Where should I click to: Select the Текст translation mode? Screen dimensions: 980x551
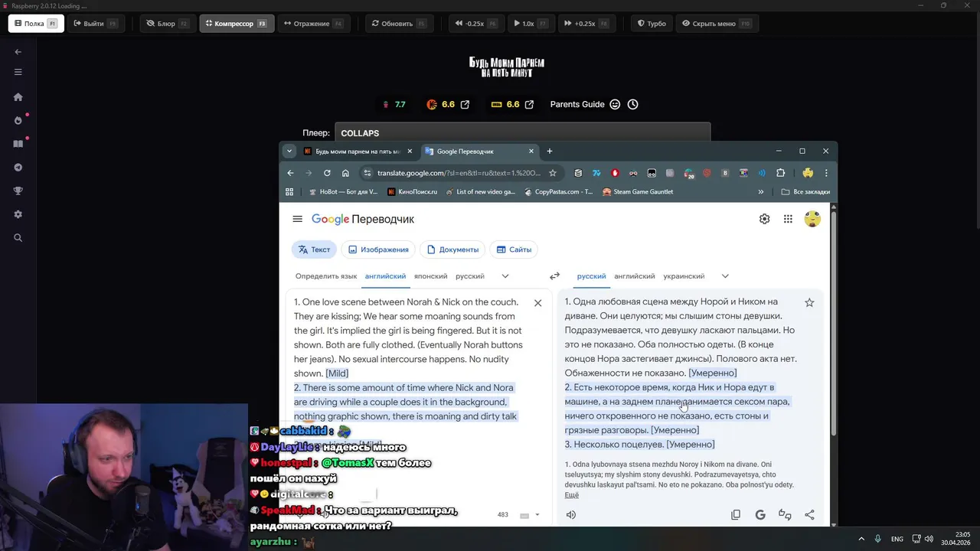314,249
